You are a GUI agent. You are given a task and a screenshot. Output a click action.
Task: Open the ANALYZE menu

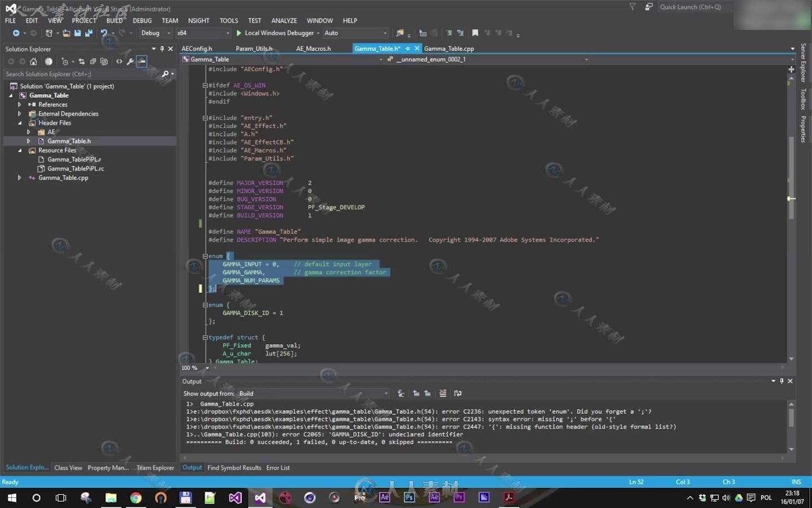[284, 20]
